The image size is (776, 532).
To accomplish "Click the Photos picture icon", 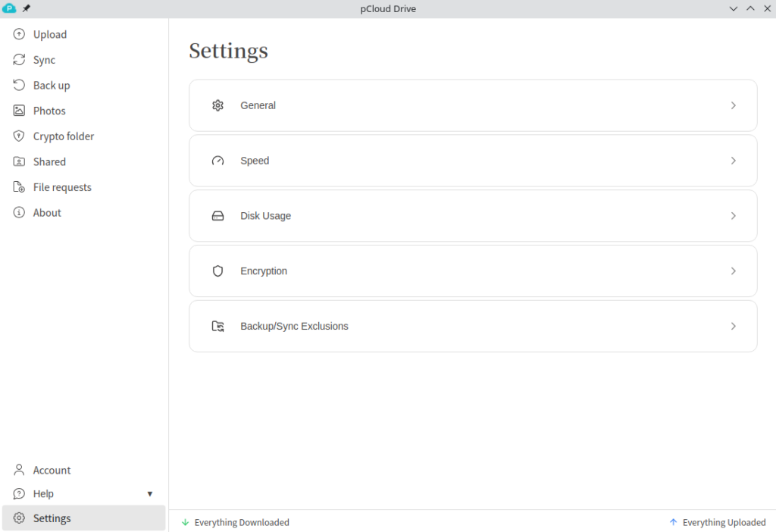I will 20,111.
